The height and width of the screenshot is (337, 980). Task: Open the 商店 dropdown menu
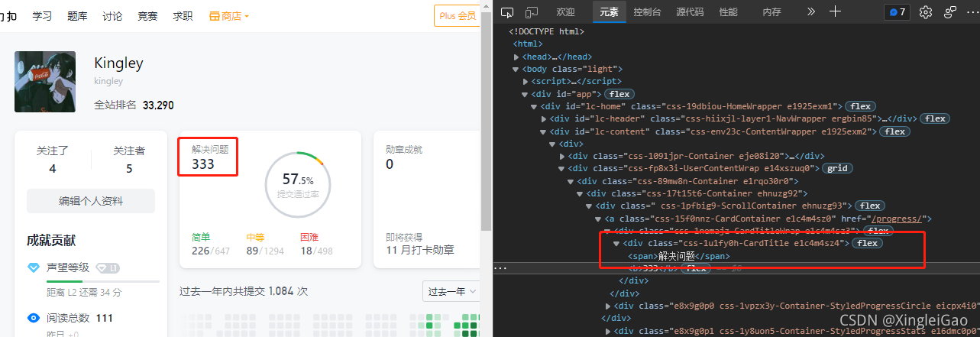coord(229,16)
